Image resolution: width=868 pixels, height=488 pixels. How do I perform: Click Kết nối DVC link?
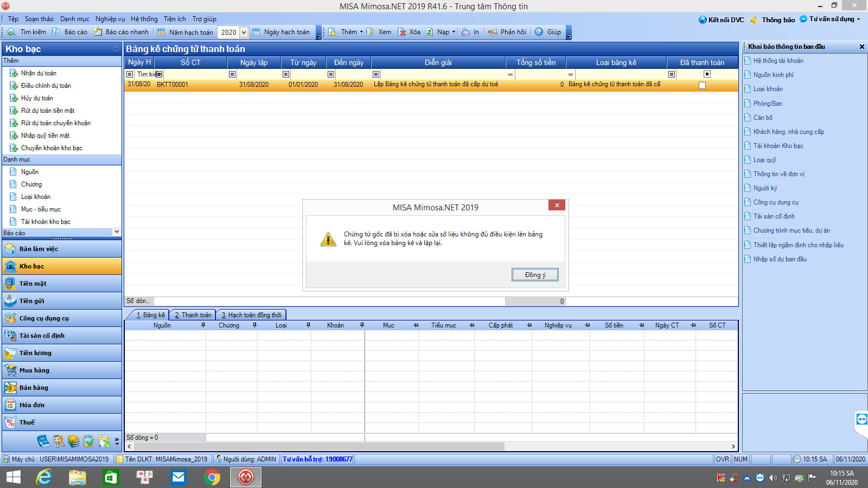click(722, 20)
